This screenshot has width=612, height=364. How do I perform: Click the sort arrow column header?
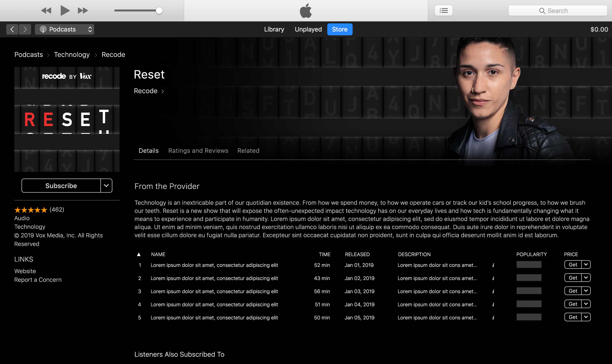click(x=139, y=254)
